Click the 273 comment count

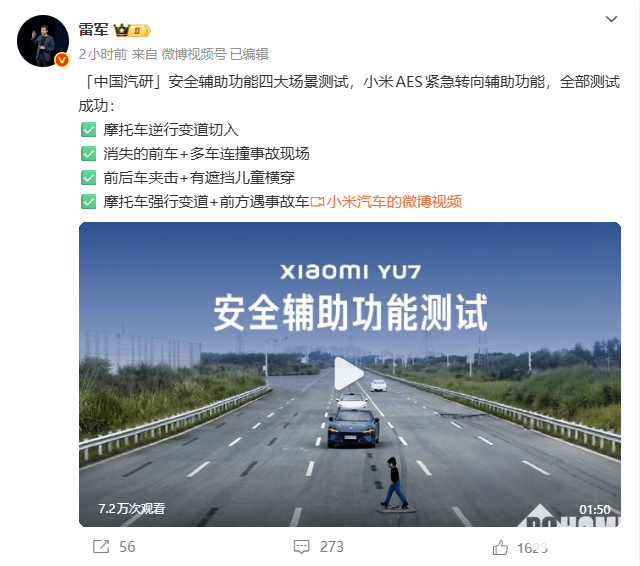pyautogui.click(x=331, y=547)
